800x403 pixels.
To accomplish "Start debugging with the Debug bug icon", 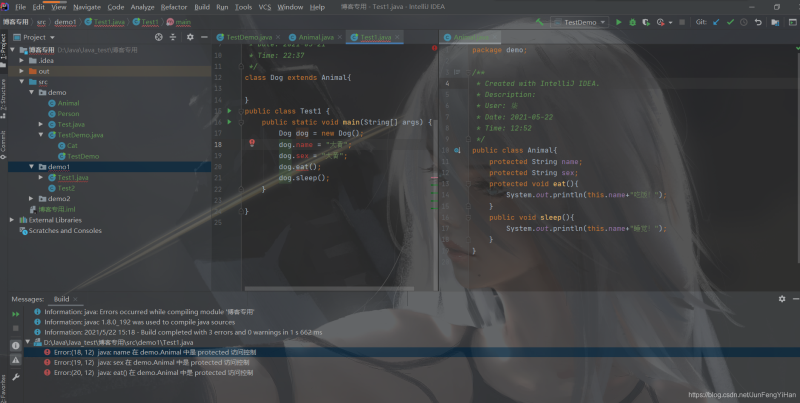I will tap(632, 21).
